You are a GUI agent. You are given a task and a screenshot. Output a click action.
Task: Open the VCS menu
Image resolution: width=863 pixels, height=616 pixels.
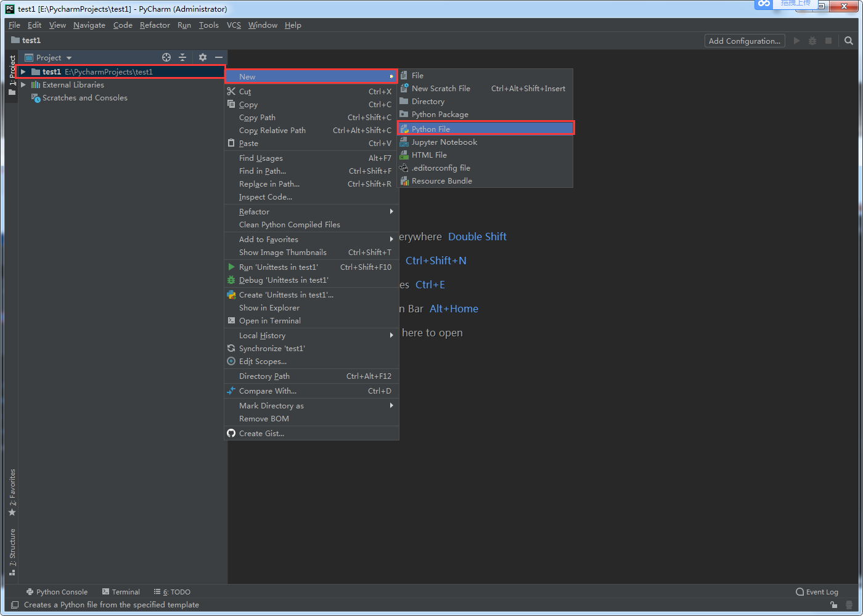[x=234, y=25]
